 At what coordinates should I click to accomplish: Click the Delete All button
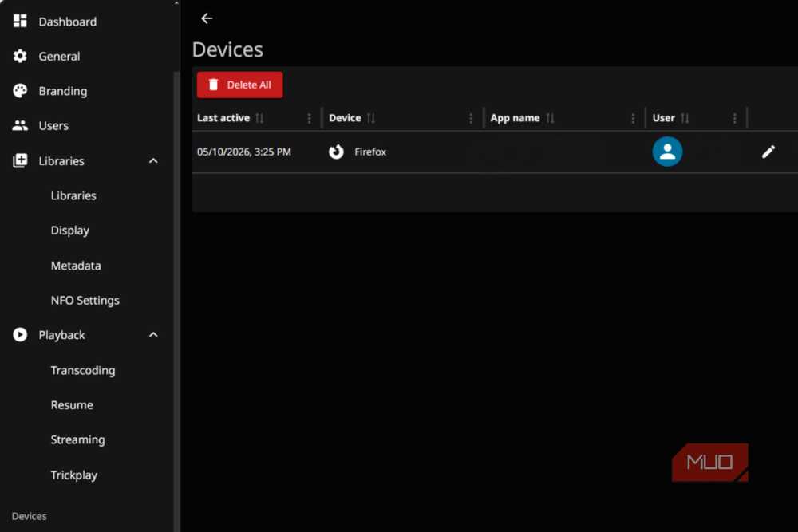[239, 85]
